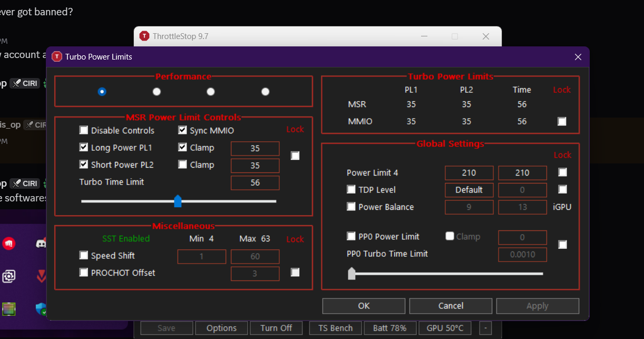
Task: Select the fourth Performance profile radio button
Action: pos(266,91)
